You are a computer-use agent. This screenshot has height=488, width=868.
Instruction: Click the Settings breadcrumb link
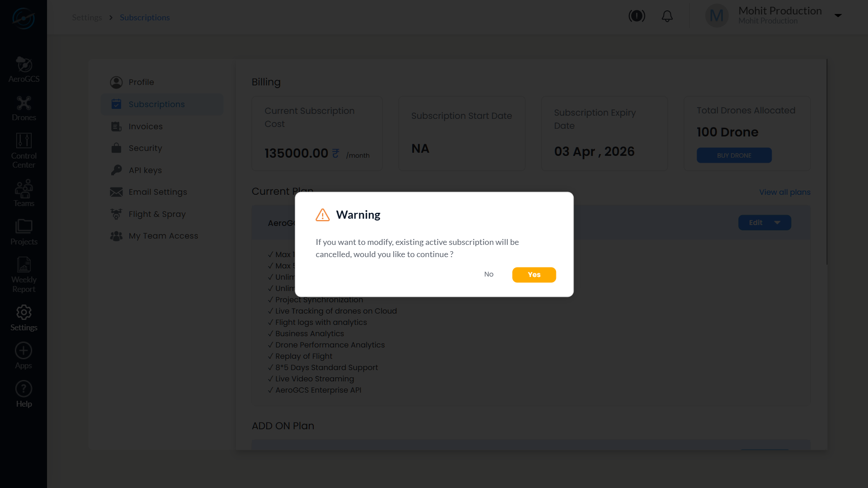(87, 18)
